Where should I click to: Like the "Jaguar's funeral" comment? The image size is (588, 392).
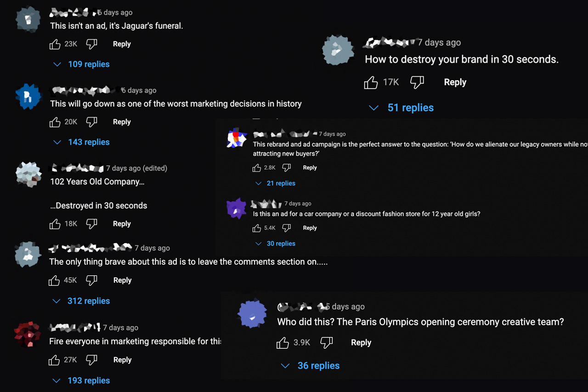[x=55, y=44]
